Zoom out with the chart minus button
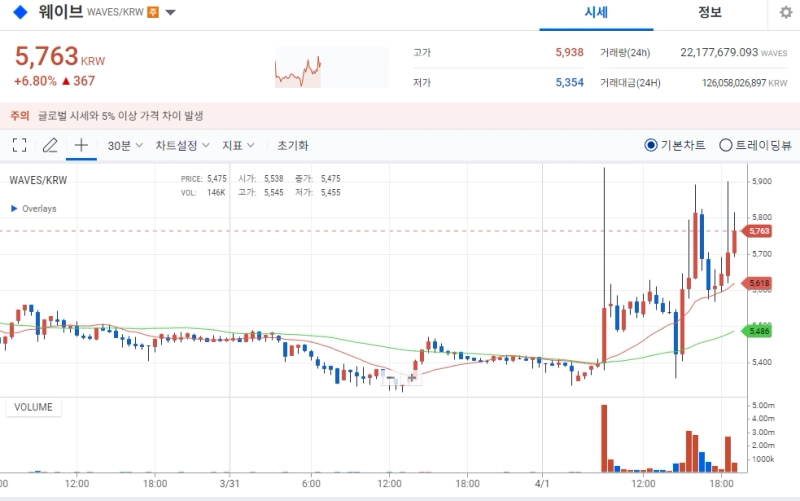This screenshot has width=800, height=501. coord(391,378)
